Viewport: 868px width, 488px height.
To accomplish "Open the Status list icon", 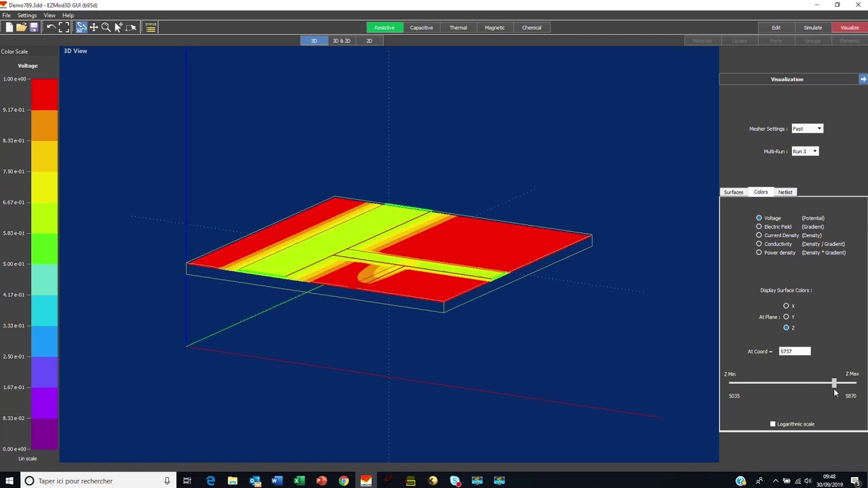I will (151, 27).
